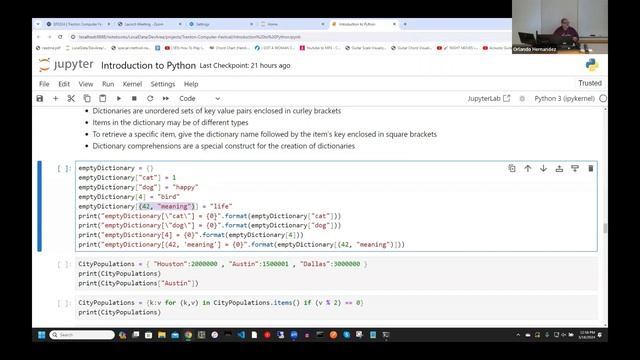Open the browser tab search dropdown arrow
The width and height of the screenshot is (640, 360).
[x=38, y=24]
